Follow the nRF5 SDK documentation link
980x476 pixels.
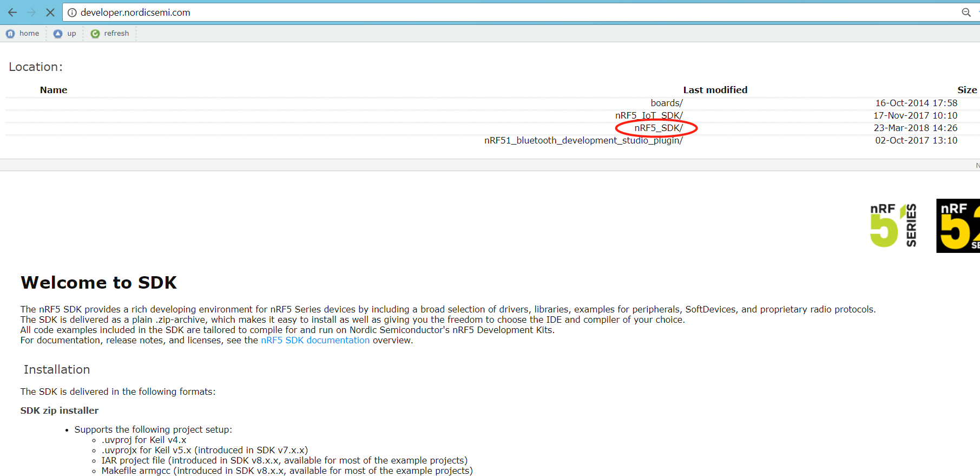(x=315, y=340)
